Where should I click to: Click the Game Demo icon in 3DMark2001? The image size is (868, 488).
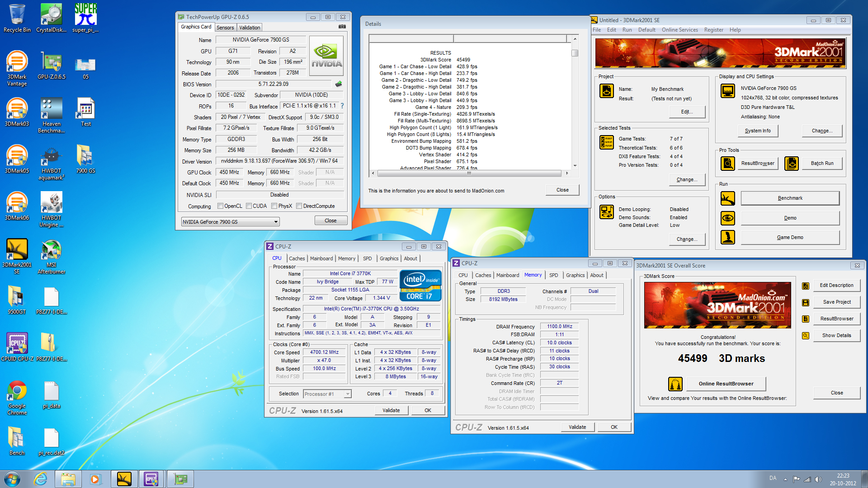[x=728, y=237]
